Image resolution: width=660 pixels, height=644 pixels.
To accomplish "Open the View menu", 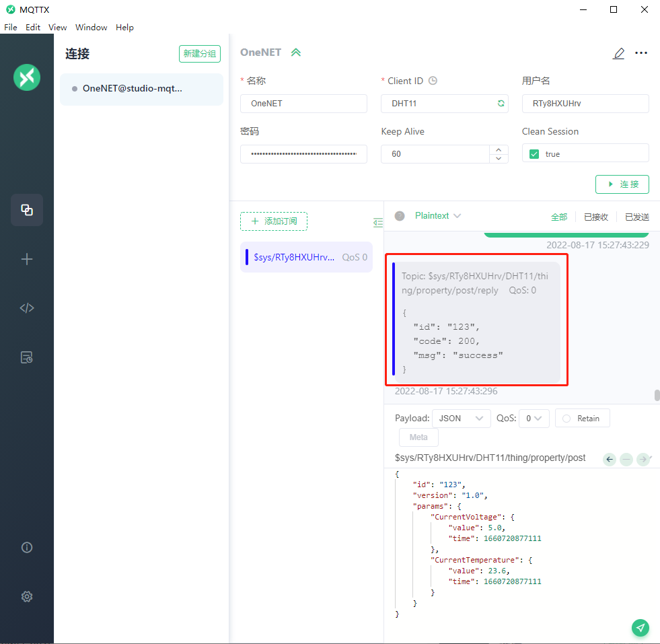I will (58, 28).
